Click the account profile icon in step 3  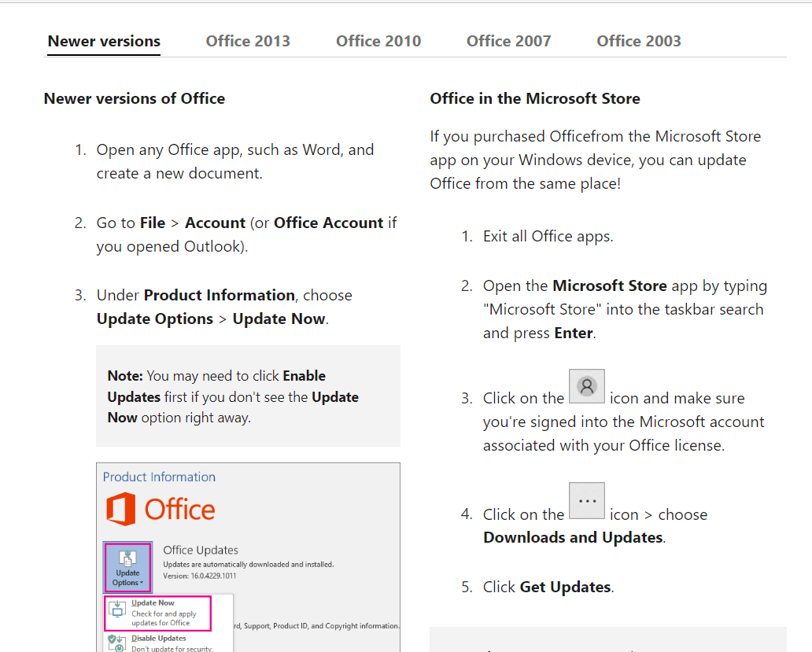pos(587,386)
